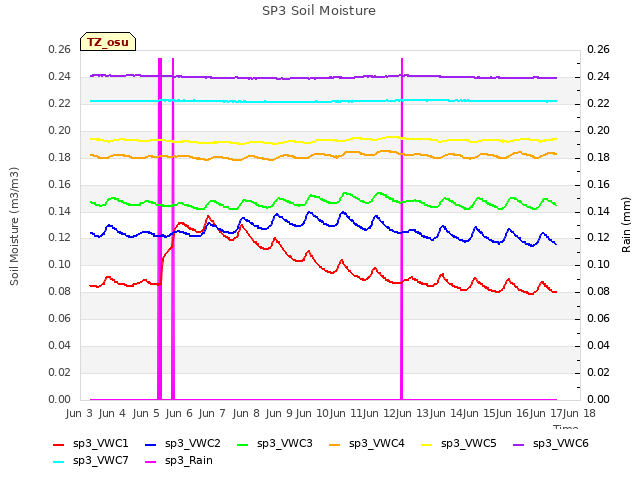Screen dimensions: 640x480
Task: Click the 0.26 left axis tick label
Action: (x=60, y=49)
